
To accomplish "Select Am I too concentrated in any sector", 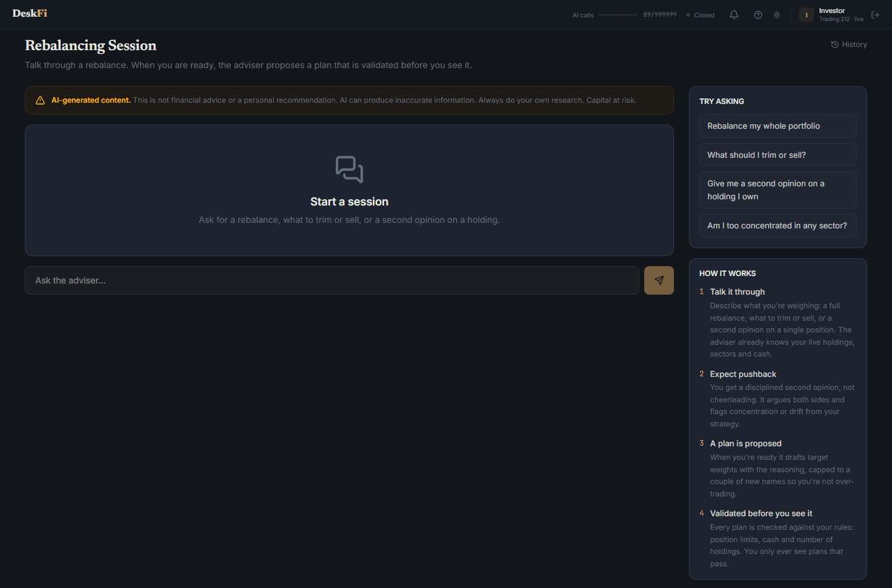I will coord(778,225).
